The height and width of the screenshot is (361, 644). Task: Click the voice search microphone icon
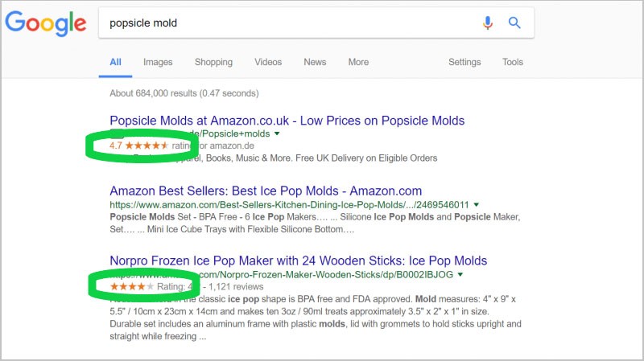(488, 23)
